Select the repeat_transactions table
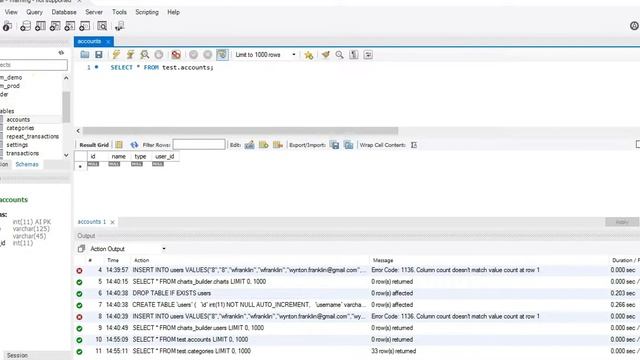Viewport: 640px width, 360px height. tap(33, 136)
